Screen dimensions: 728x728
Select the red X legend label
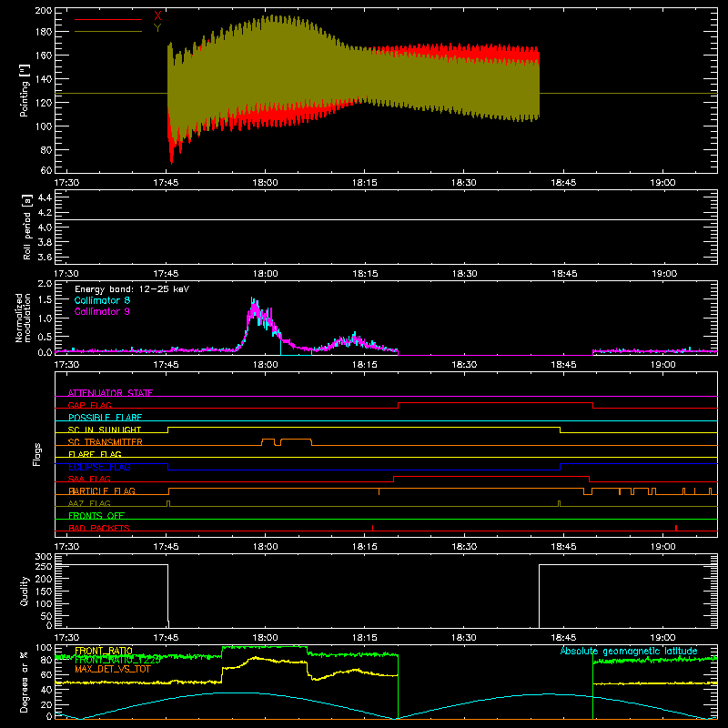click(x=157, y=16)
